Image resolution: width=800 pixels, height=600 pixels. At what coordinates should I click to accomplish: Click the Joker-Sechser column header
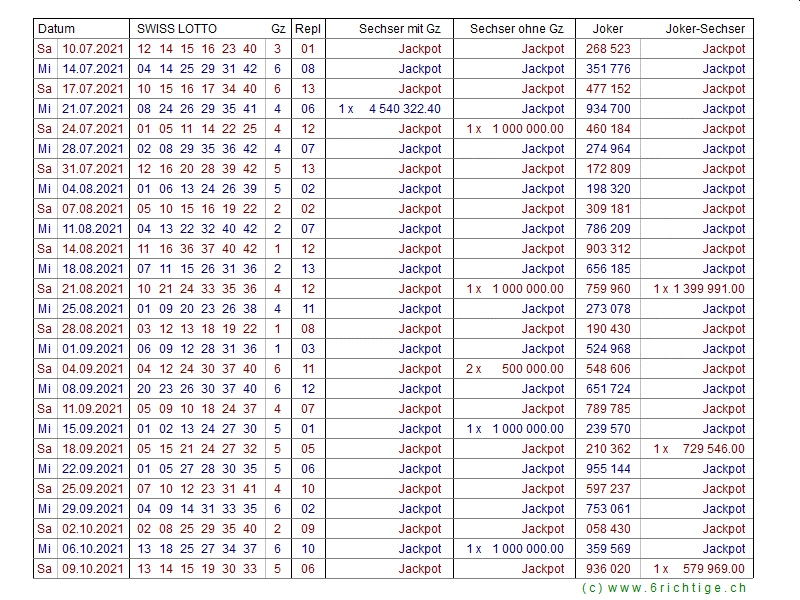click(705, 29)
